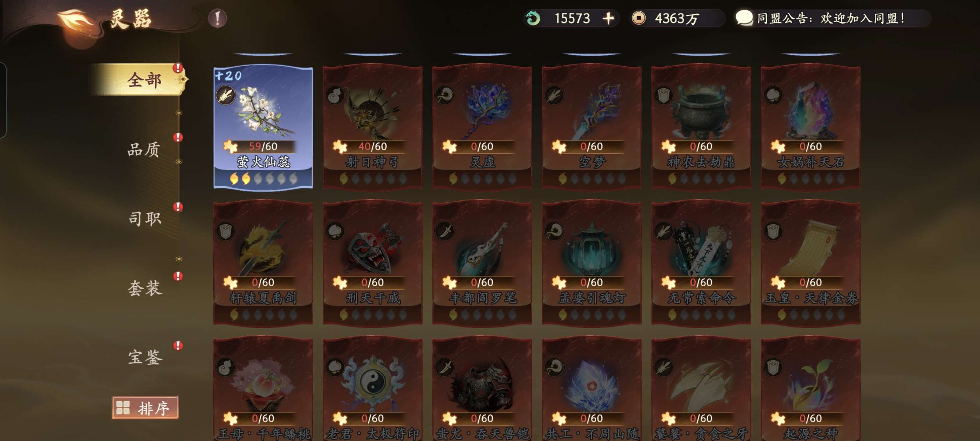The width and height of the screenshot is (980, 441).
Task: Click the 刑天干戚 artifact card
Action: coord(372,263)
